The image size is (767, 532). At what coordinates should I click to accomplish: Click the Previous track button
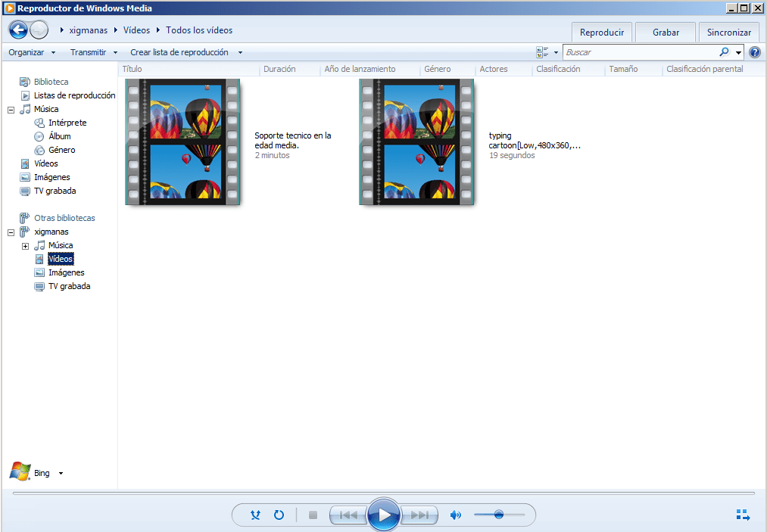348,515
